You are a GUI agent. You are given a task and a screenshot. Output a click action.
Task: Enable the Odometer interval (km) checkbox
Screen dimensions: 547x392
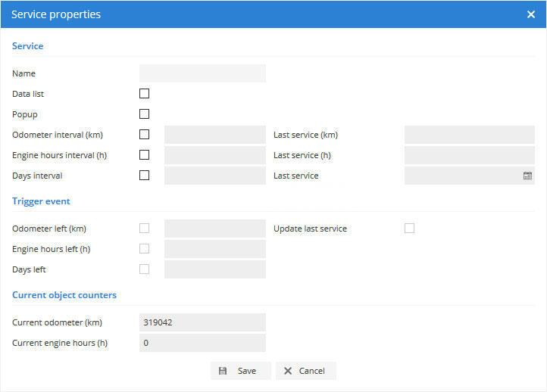coord(145,135)
